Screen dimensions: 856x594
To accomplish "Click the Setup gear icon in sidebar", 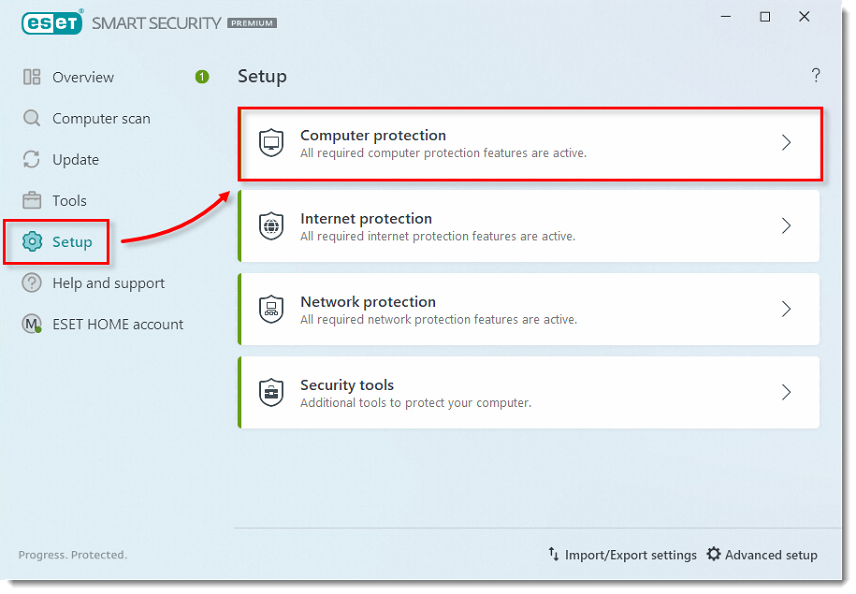I will pos(32,242).
